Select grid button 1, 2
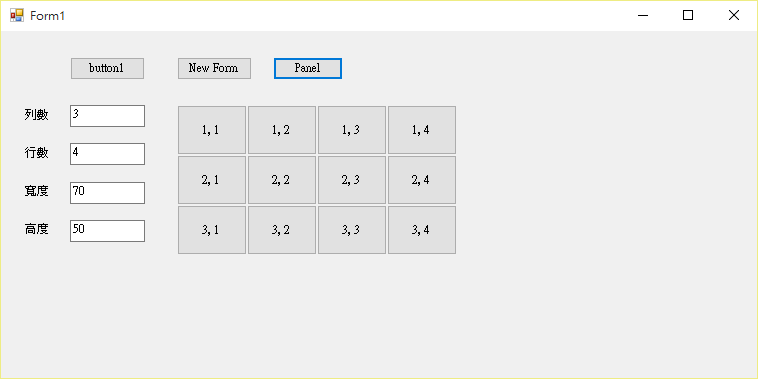 point(282,130)
